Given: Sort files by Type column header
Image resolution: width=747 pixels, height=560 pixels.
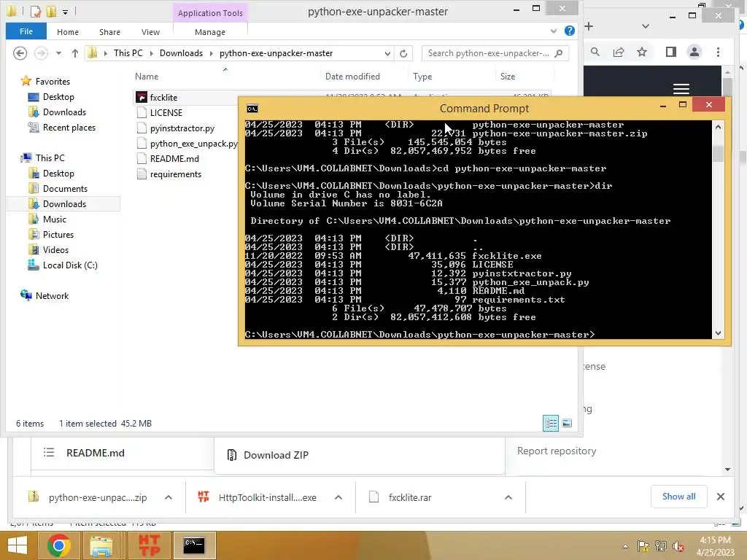Looking at the screenshot, I should pyautogui.click(x=422, y=76).
